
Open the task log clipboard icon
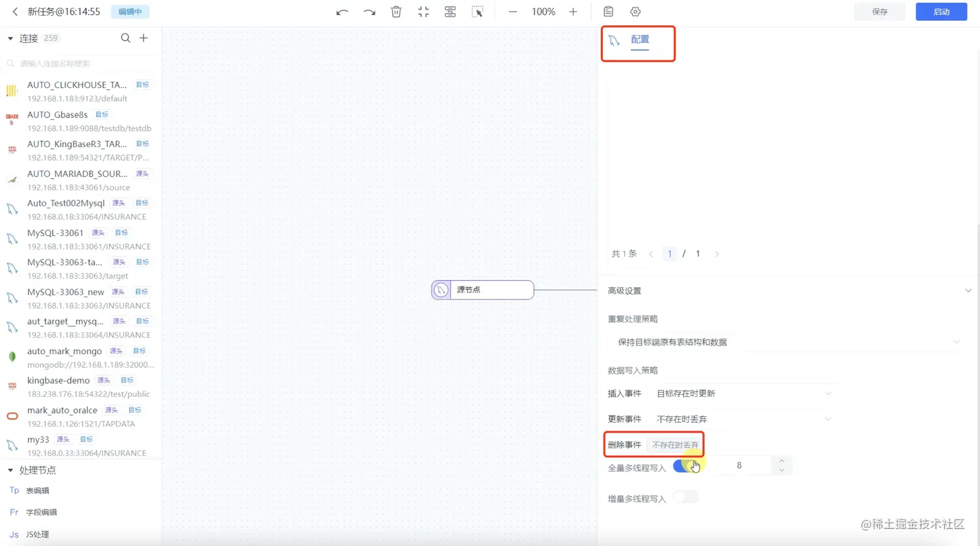click(x=608, y=12)
